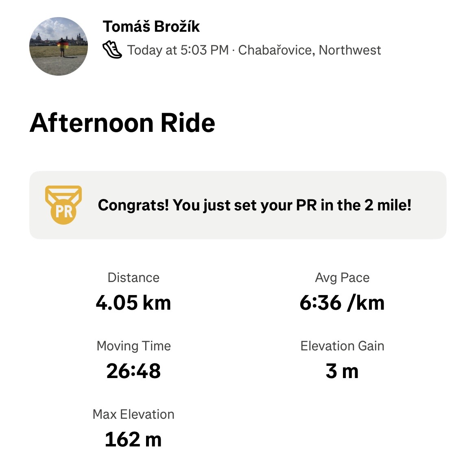This screenshot has height=468, width=476.
Task: Select the 6:36 /km pace value
Action: pos(342,303)
